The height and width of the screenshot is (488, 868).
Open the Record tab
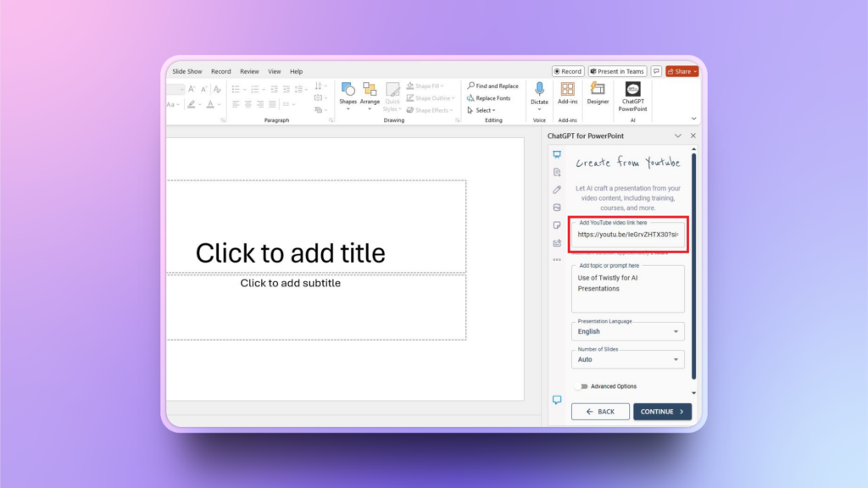tap(221, 71)
